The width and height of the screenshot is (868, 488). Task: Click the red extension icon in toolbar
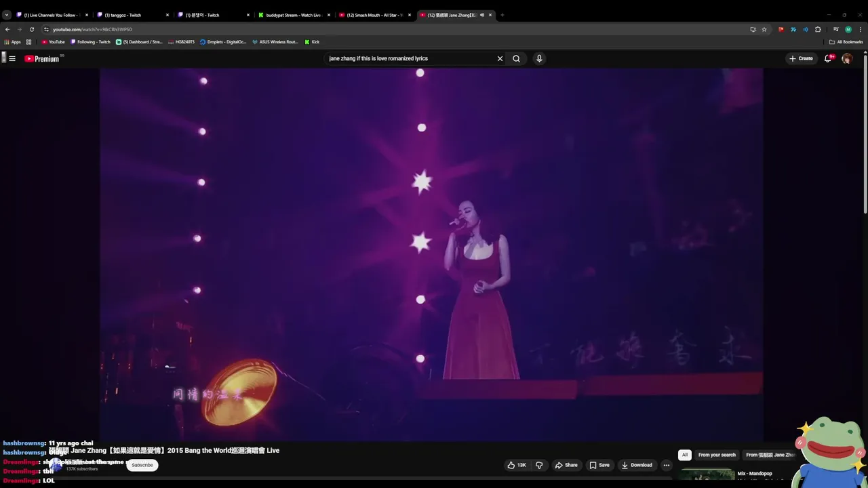pyautogui.click(x=781, y=29)
